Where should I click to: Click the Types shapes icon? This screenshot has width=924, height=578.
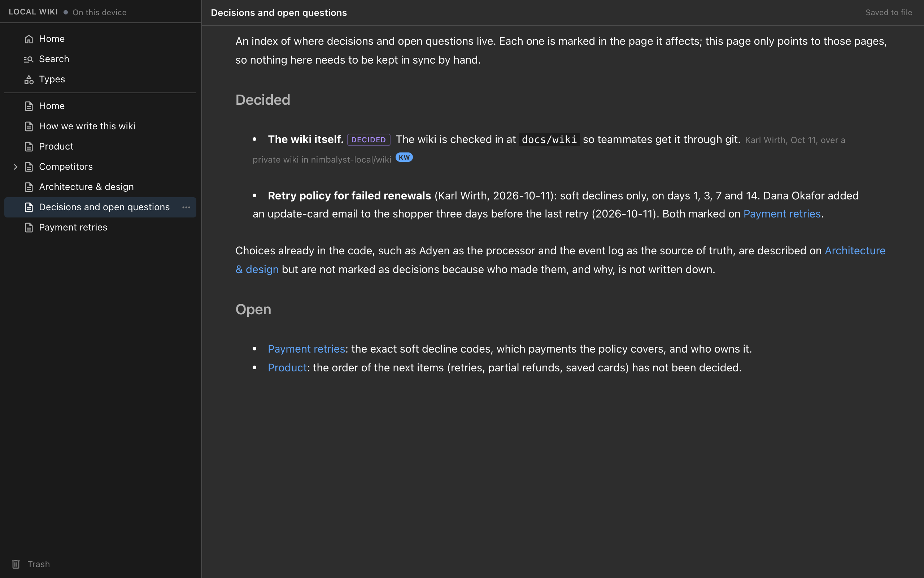pyautogui.click(x=29, y=79)
